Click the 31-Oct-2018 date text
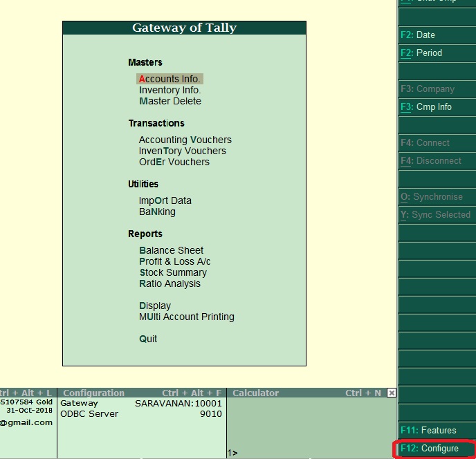 (x=30, y=411)
